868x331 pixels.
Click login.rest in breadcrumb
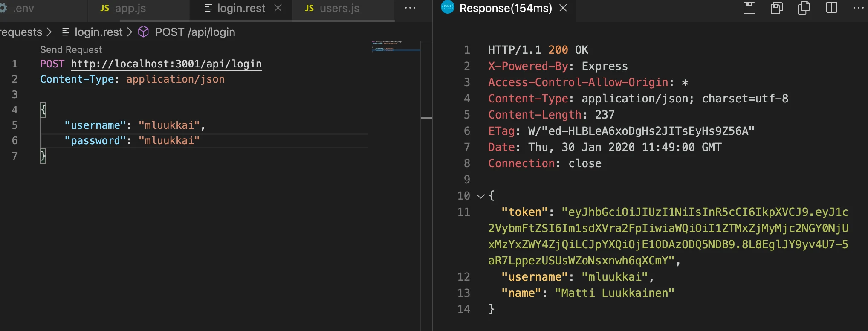(x=98, y=32)
